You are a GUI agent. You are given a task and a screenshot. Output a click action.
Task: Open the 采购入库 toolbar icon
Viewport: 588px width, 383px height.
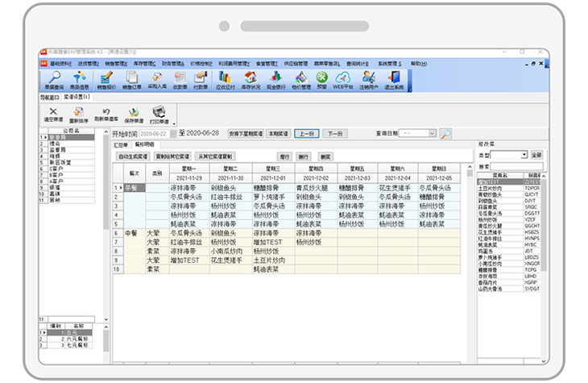click(155, 78)
